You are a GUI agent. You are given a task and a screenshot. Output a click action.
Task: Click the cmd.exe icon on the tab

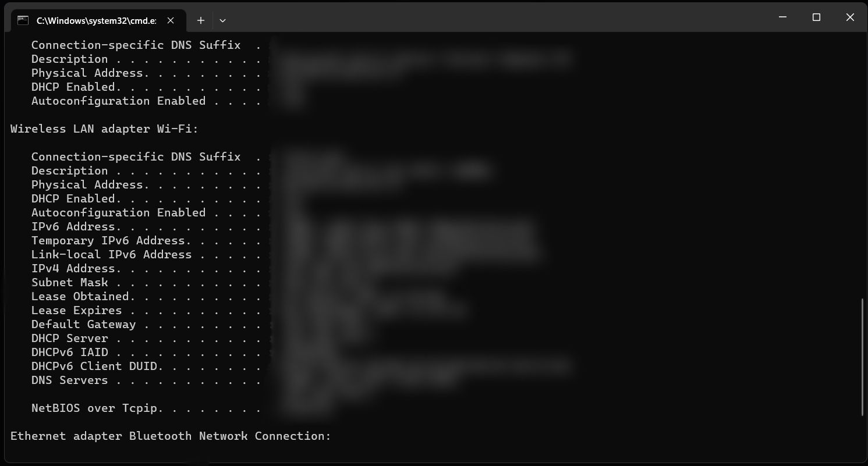coord(23,19)
